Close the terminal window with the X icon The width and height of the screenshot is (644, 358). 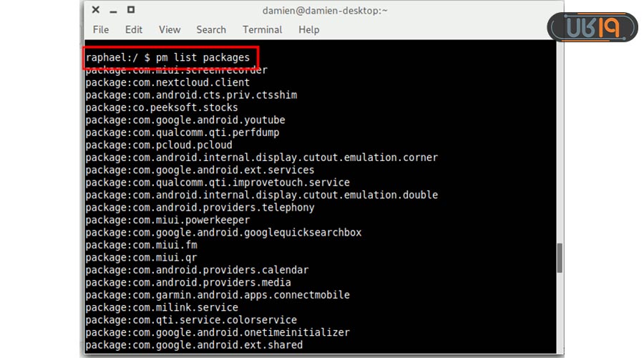coord(97,10)
